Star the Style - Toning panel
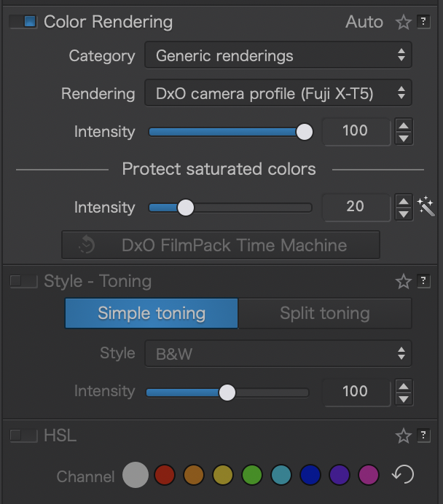 [403, 282]
